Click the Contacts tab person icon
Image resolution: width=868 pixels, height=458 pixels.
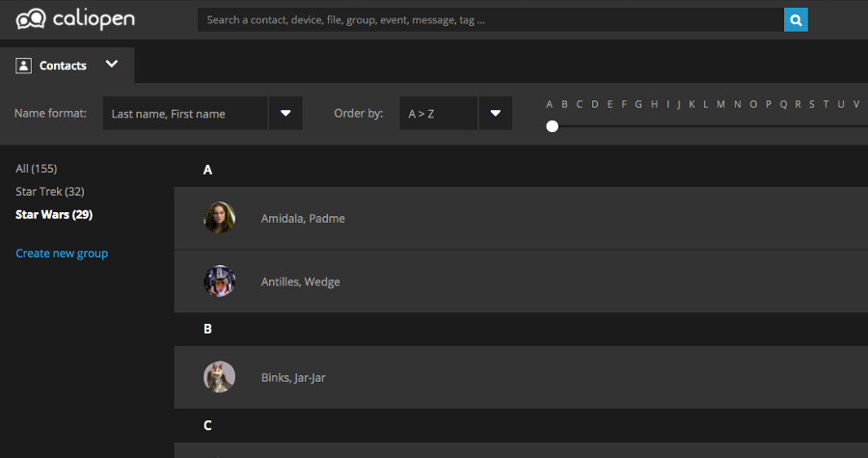[24, 66]
